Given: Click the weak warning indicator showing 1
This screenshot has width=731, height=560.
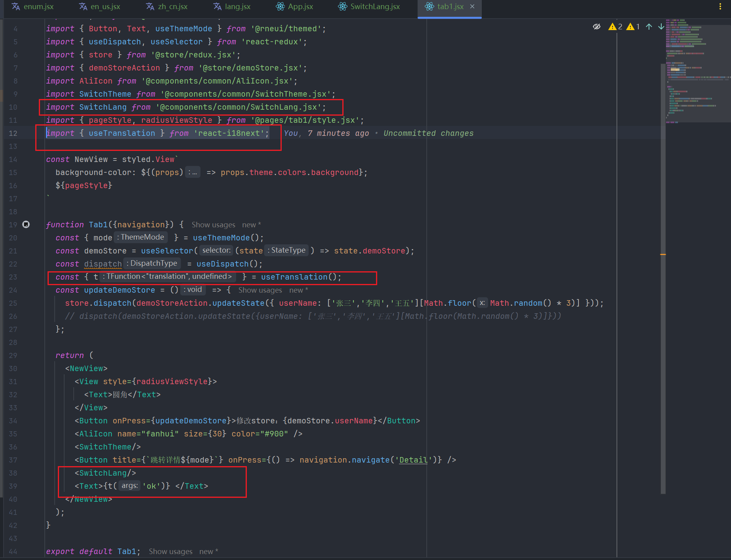Looking at the screenshot, I should [x=633, y=27].
